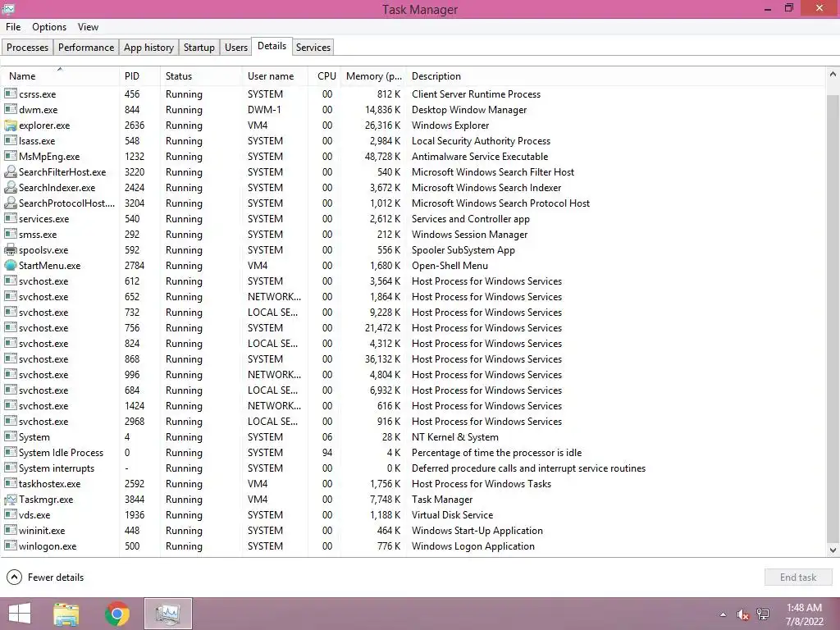The image size is (840, 630).
Task: Sort by the Name column header
Action: (x=59, y=76)
